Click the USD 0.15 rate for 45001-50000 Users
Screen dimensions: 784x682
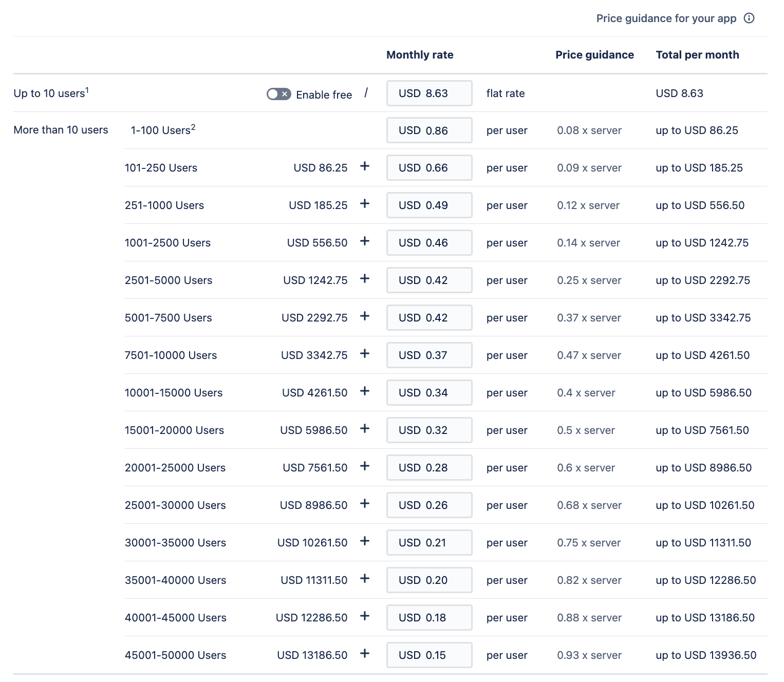(429, 654)
